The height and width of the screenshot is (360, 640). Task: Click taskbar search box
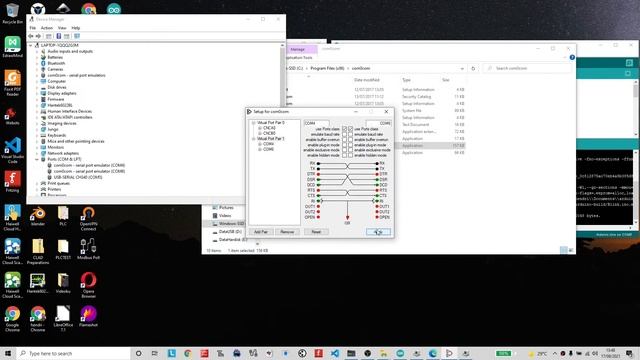tap(73, 353)
